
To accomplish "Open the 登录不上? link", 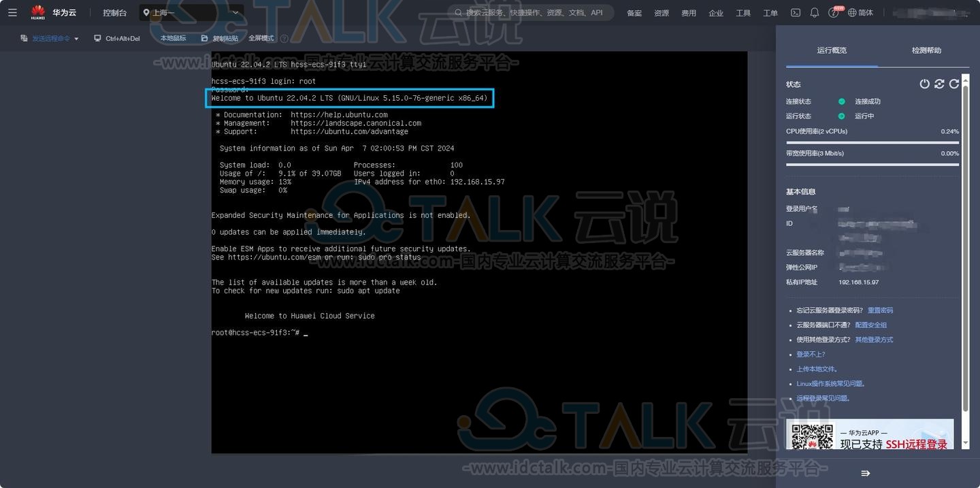I will 811,355.
